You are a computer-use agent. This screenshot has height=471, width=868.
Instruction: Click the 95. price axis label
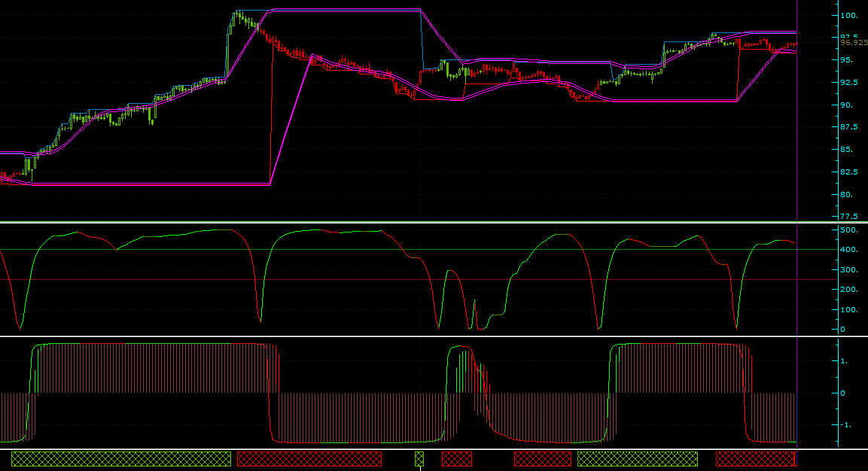(x=847, y=59)
